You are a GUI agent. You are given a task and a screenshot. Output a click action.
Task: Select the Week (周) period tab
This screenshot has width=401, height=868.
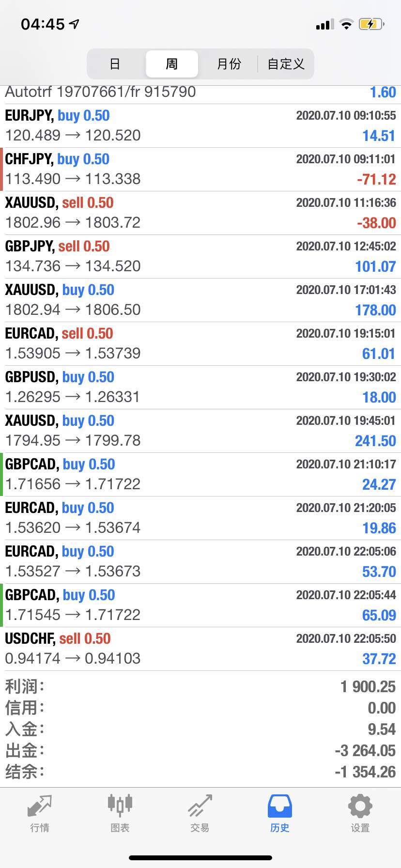pyautogui.click(x=172, y=64)
